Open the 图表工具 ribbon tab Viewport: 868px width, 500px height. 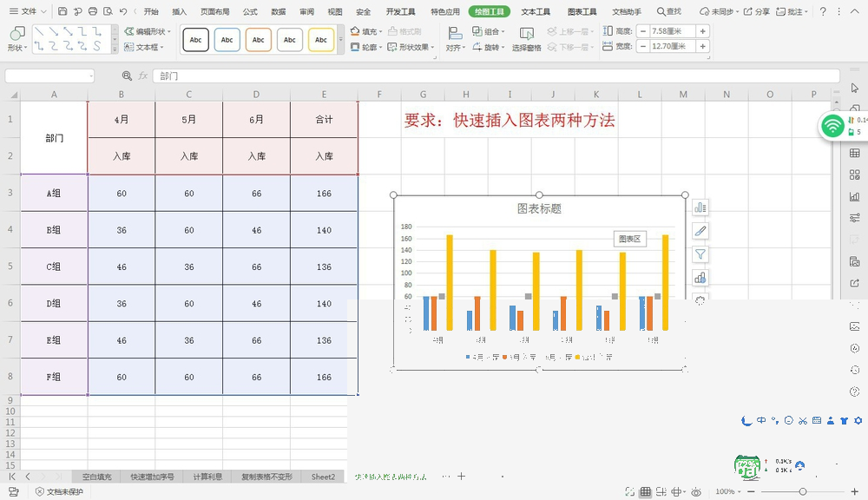[582, 11]
